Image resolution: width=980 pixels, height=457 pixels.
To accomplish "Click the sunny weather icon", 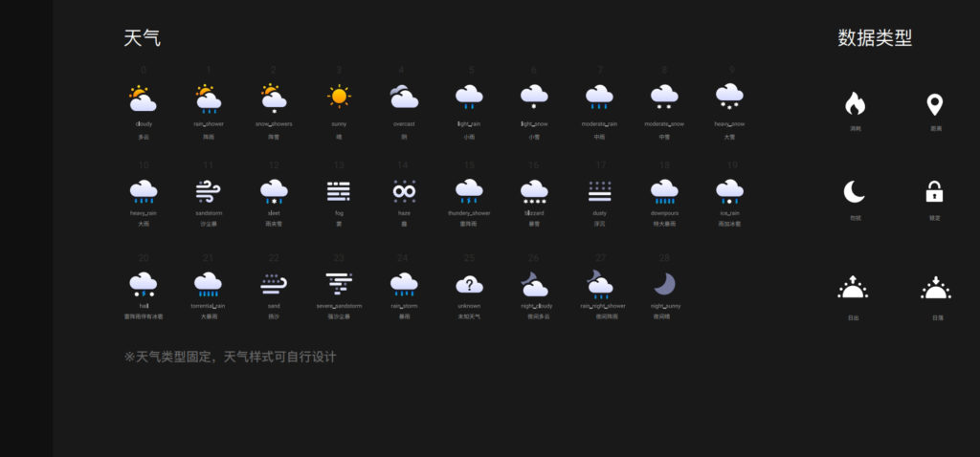I will point(339,97).
